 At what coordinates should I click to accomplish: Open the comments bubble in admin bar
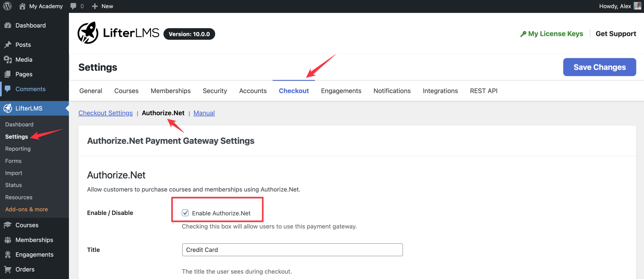coord(73,6)
